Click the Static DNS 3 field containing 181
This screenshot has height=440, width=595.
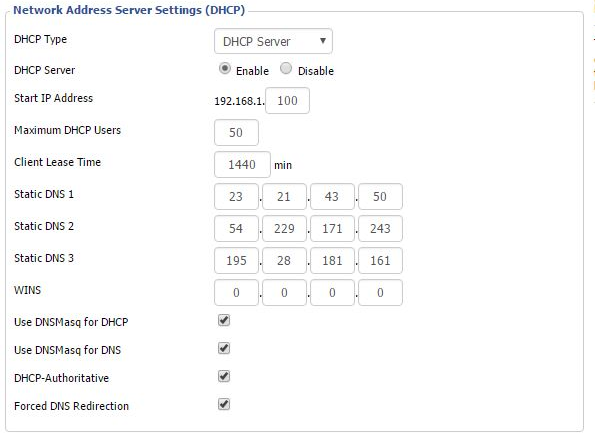click(x=332, y=261)
